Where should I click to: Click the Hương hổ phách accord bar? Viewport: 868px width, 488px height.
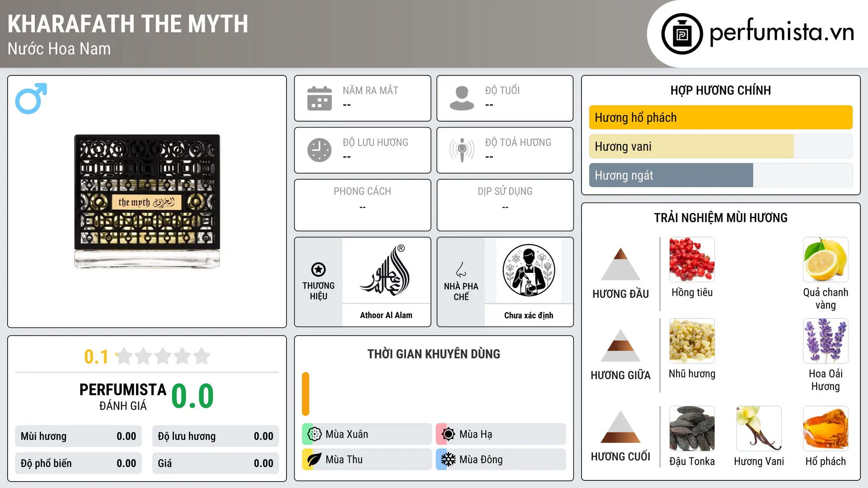[721, 117]
